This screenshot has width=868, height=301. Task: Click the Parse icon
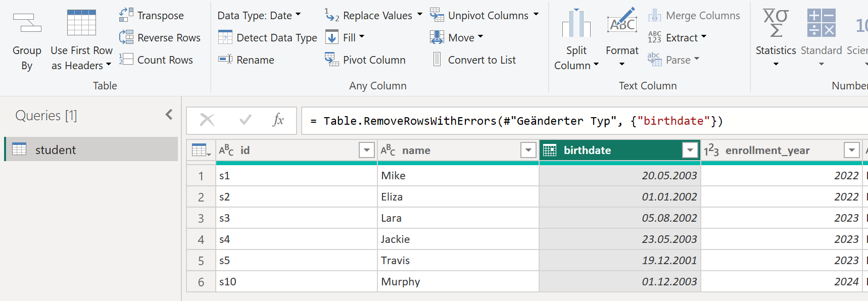coord(655,60)
